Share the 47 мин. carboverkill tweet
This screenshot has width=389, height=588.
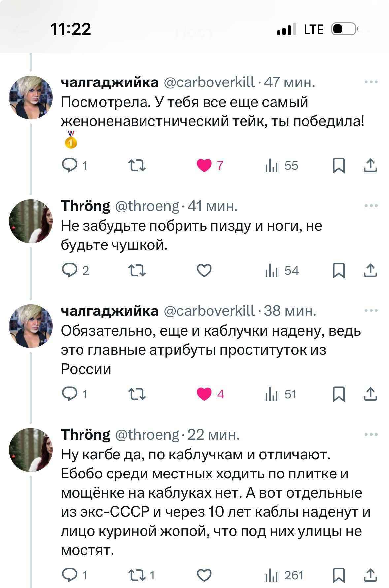370,165
